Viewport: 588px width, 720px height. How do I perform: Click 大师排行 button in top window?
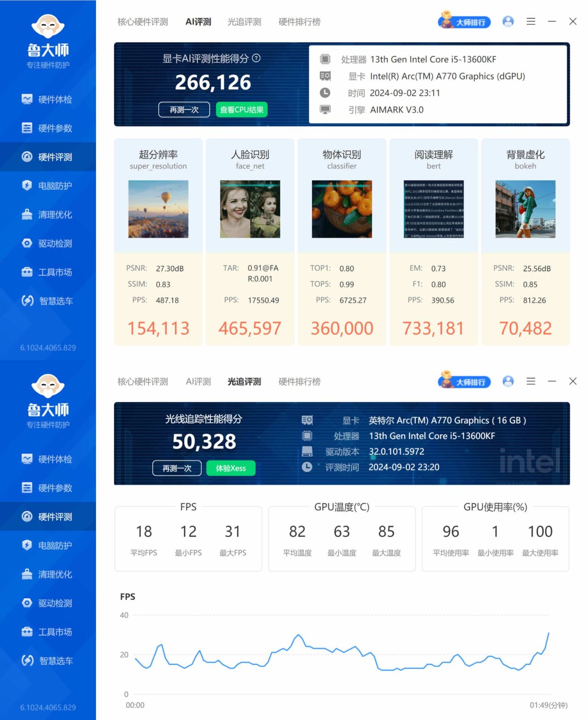(x=464, y=21)
